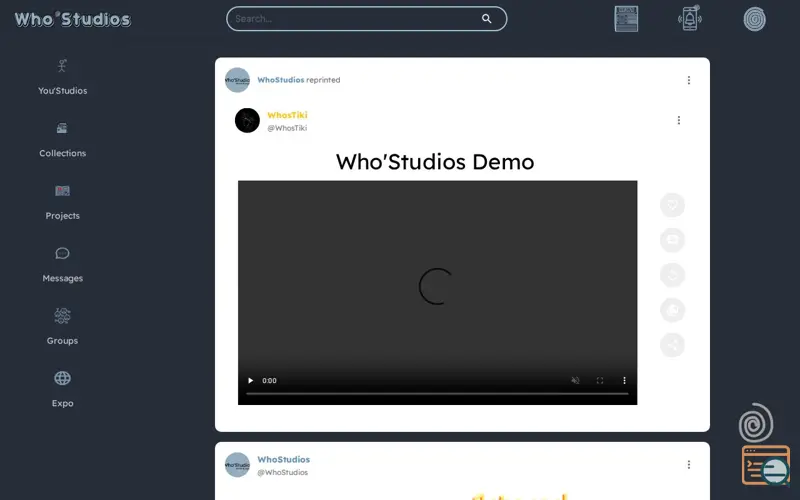Focus the Search input field
Image resolution: width=800 pixels, height=500 pixels.
pos(366,19)
